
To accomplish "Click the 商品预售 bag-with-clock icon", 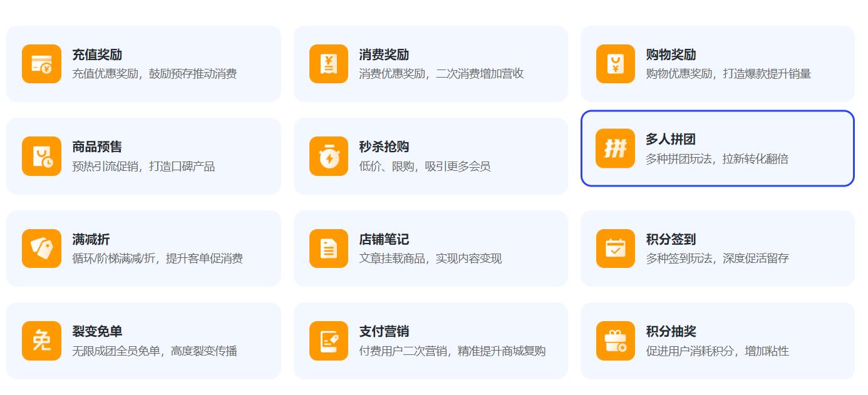I will point(41,156).
